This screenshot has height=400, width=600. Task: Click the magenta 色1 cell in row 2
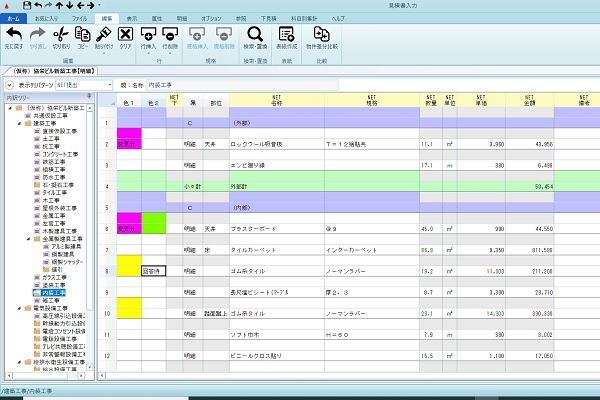[x=129, y=139]
